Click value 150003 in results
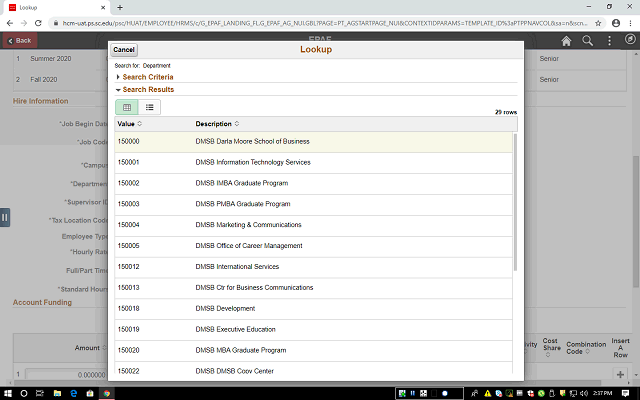 click(x=128, y=204)
